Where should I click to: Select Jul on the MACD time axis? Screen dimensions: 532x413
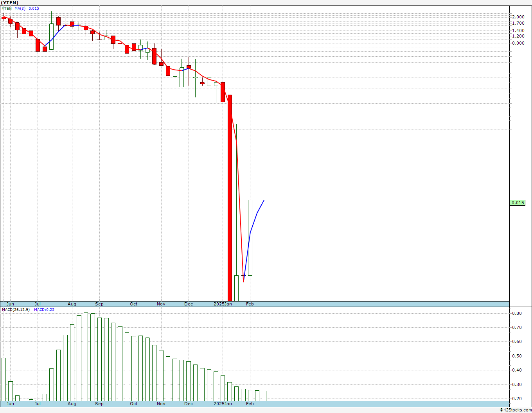pos(38,404)
